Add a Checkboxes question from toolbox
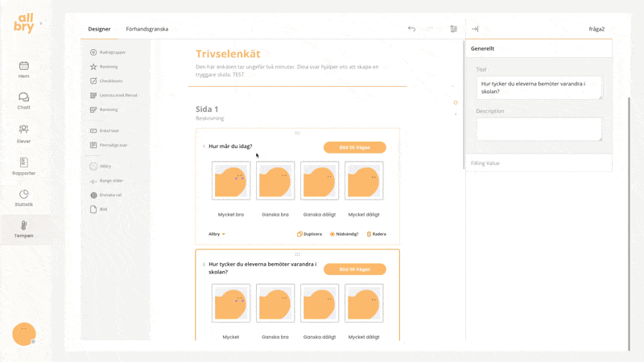Screen dimensions: 644x362 point(110,80)
